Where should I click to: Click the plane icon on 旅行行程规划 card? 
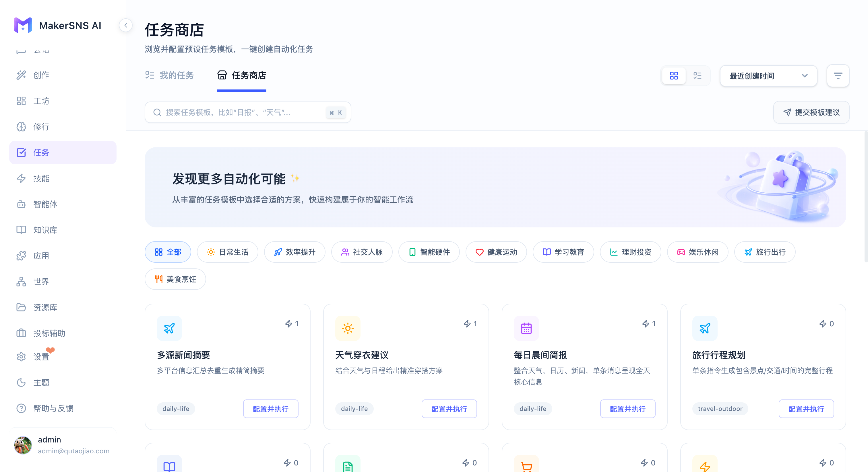pyautogui.click(x=705, y=328)
